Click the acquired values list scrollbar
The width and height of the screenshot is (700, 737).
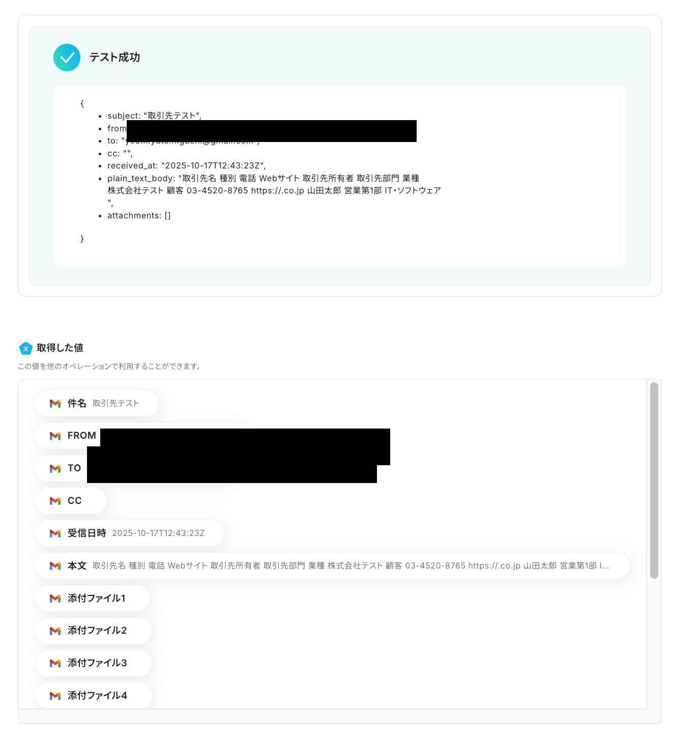[654, 480]
